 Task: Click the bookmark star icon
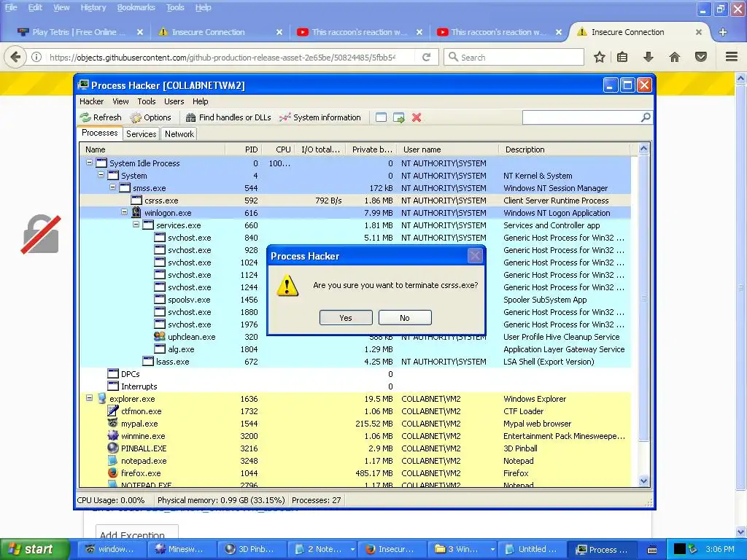pyautogui.click(x=600, y=57)
